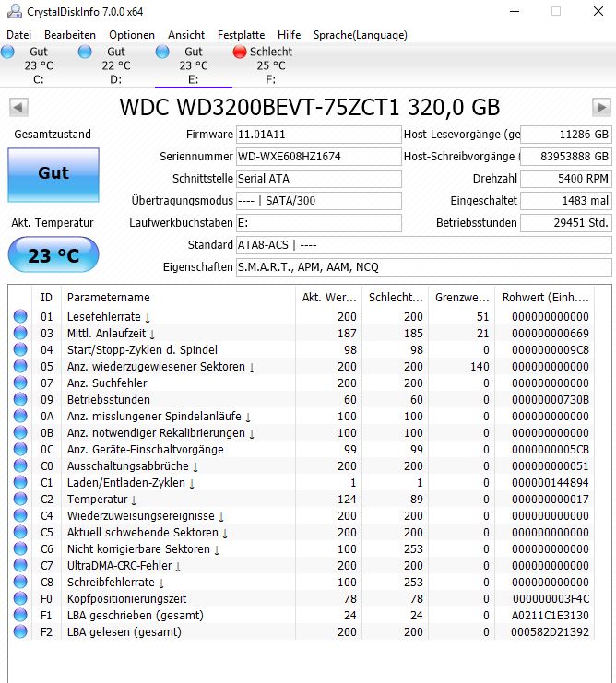Image resolution: width=616 pixels, height=683 pixels.
Task: Click status icon of Start/Stopp-Zyklen row
Action: coord(20,349)
